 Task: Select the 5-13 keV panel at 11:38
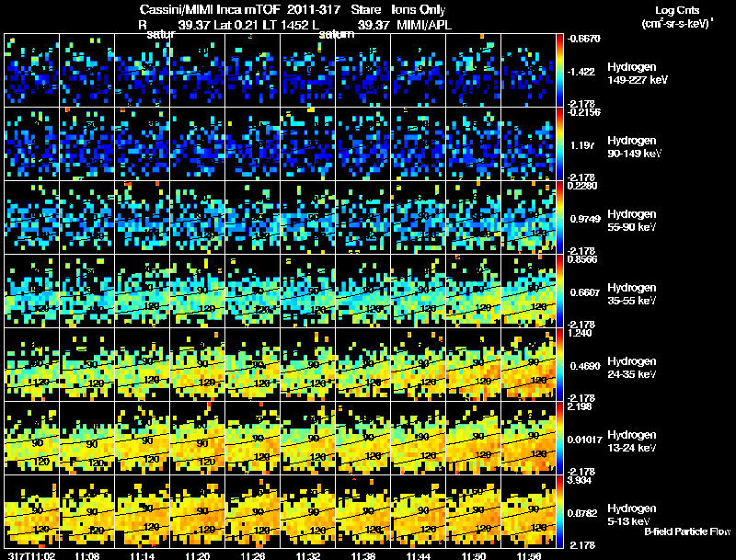point(362,512)
